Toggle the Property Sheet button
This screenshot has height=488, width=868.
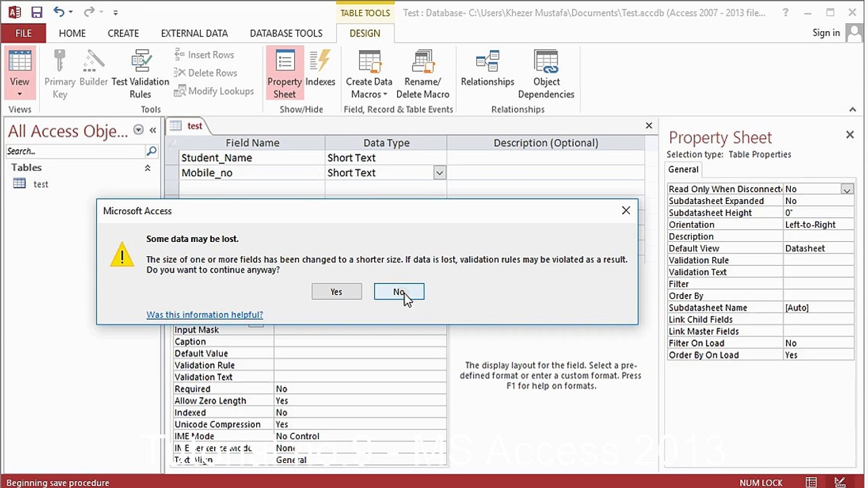[285, 74]
